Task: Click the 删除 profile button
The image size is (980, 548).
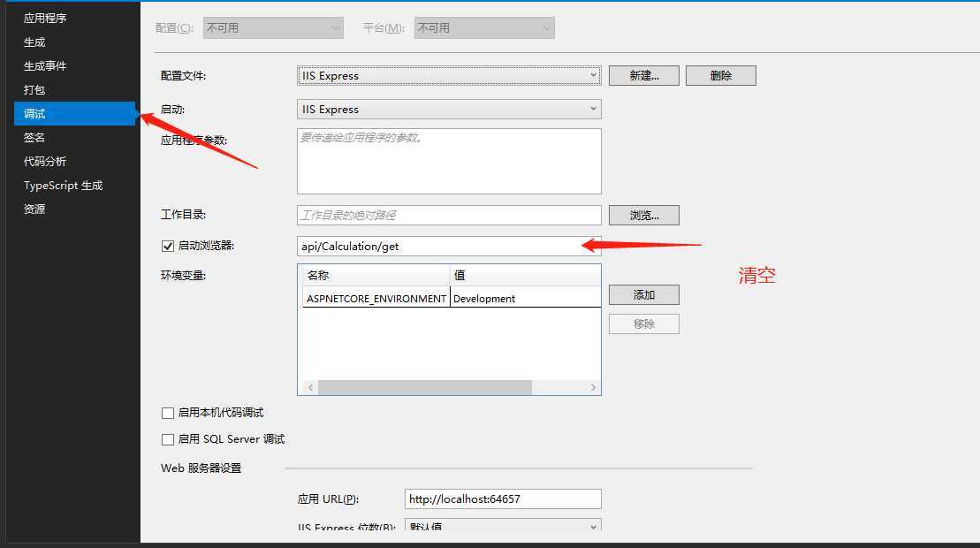Action: click(x=720, y=76)
